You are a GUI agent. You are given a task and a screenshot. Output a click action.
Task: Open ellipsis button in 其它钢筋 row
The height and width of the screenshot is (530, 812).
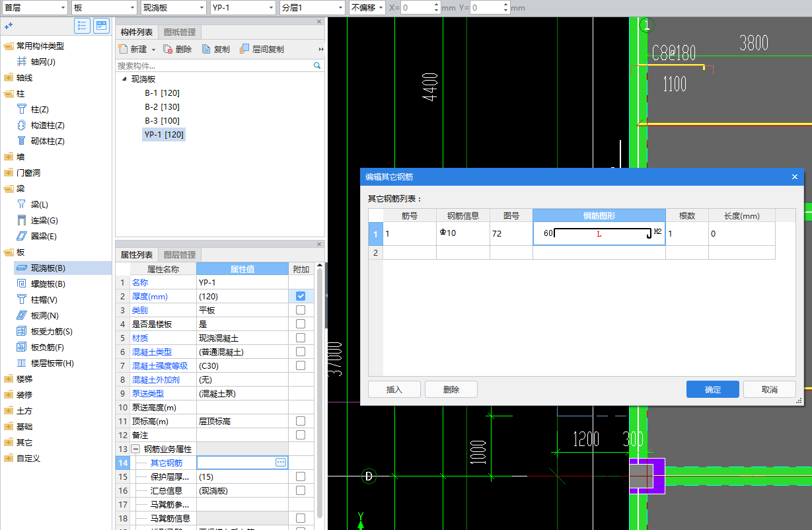click(281, 463)
